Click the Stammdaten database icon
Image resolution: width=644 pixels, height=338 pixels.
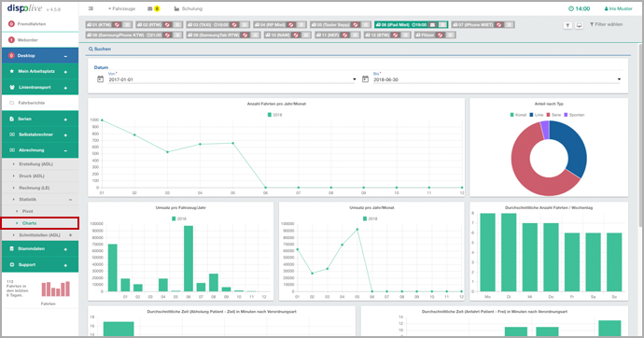[x=11, y=248]
